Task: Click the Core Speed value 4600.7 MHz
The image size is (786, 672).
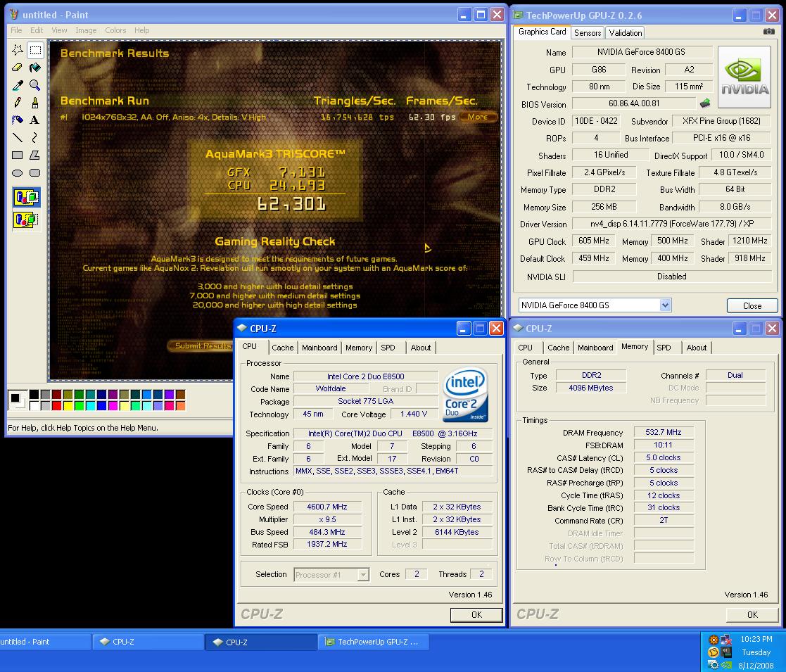Action: coord(327,507)
